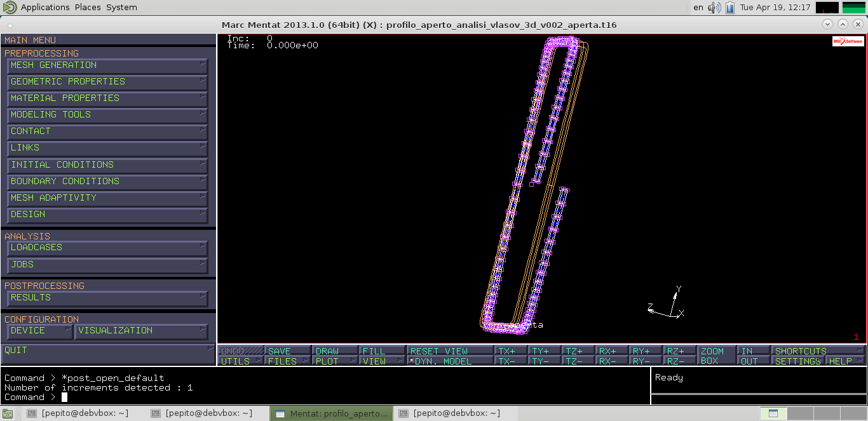Click the Command input line
Screen dimensions: 868x421
point(325,398)
